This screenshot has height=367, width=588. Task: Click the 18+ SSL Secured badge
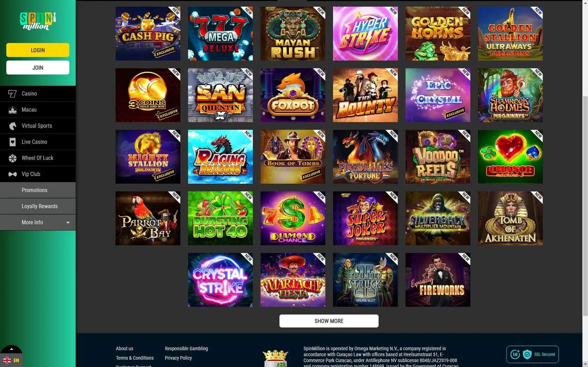[x=532, y=354]
